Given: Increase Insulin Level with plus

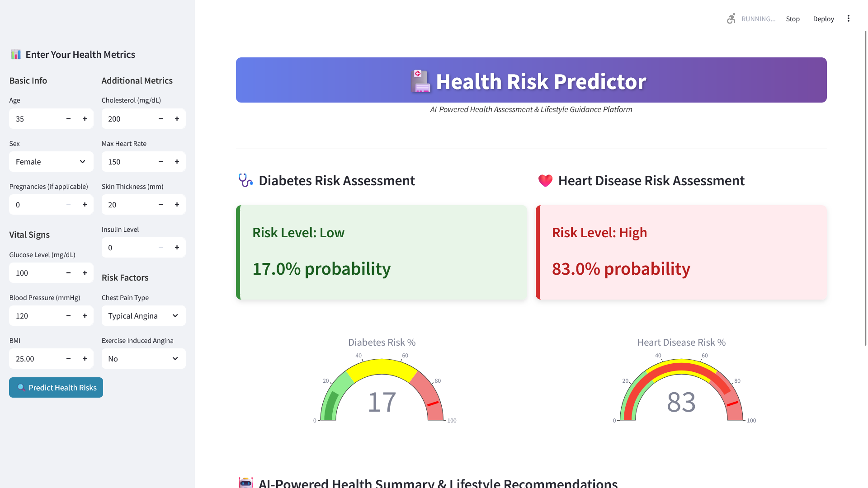Looking at the screenshot, I should 177,248.
